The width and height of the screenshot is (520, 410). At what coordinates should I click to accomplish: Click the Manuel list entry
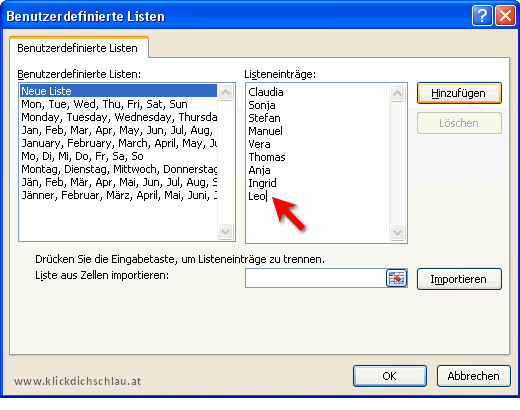pos(265,131)
